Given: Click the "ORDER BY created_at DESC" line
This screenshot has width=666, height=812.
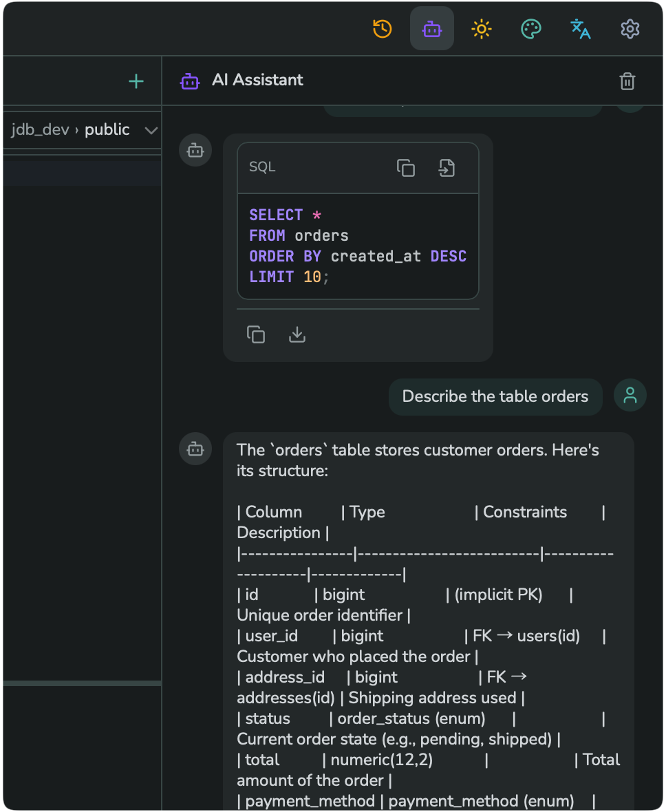Looking at the screenshot, I should 358,257.
